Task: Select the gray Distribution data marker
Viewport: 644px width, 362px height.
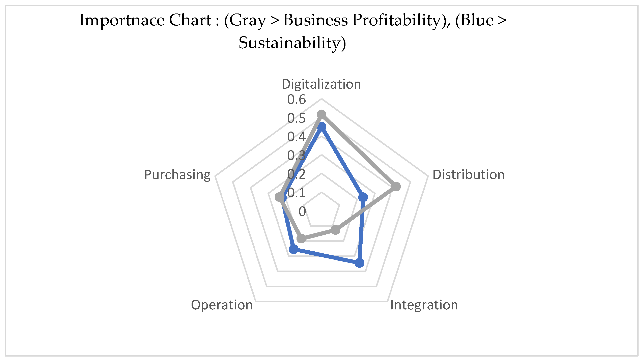Action: [396, 187]
